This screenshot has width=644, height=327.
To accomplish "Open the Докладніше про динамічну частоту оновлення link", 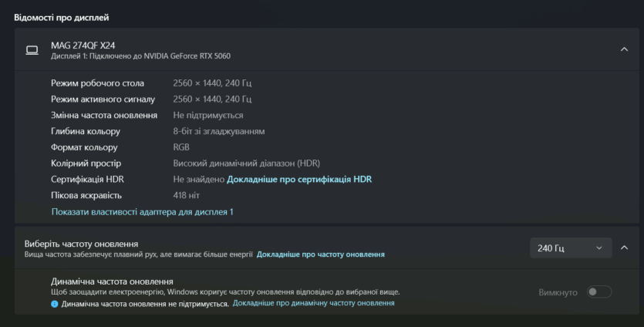I will tap(313, 304).
